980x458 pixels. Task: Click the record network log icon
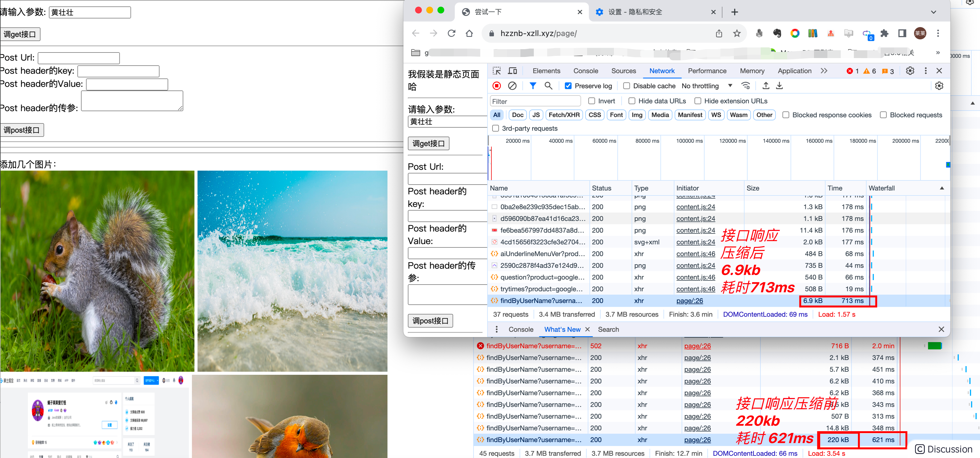(496, 86)
